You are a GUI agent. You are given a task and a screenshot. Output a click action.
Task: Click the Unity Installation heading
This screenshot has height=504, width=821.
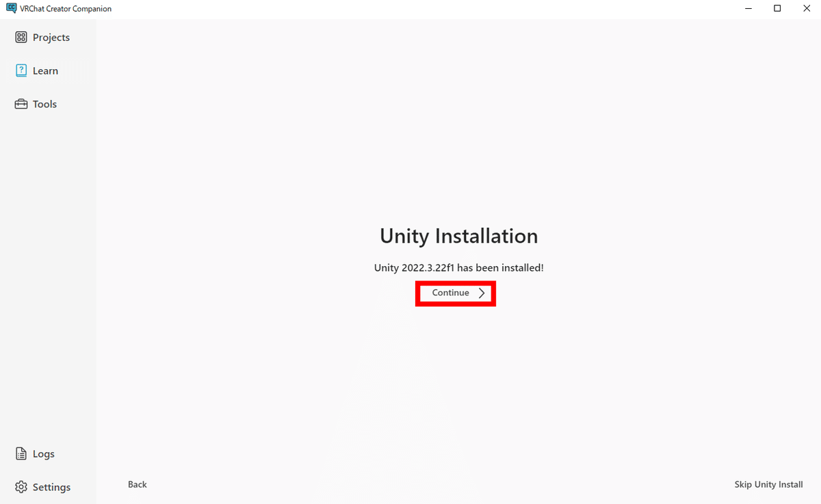(x=459, y=236)
